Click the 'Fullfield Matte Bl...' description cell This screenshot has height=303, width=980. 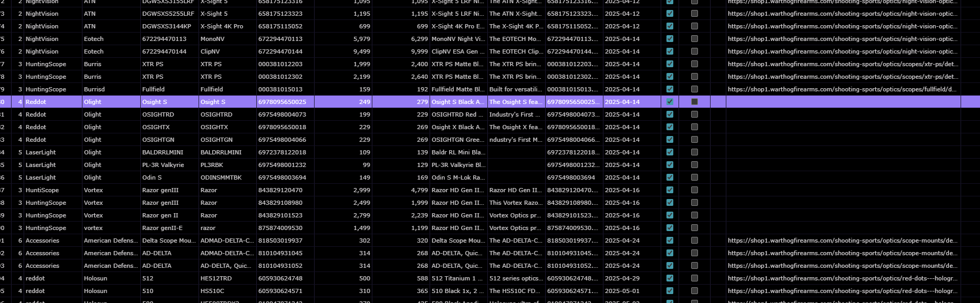point(458,89)
